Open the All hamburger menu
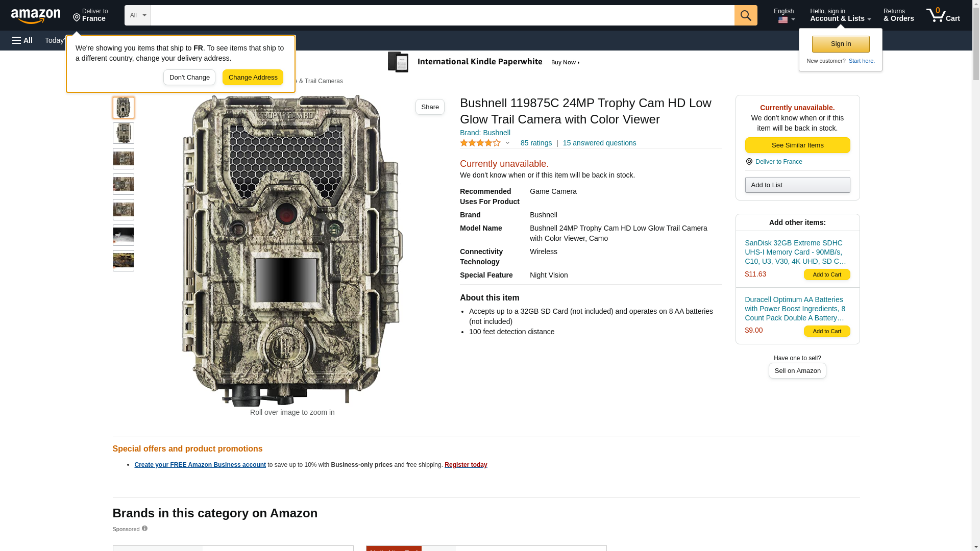Screen dimensions: 980x551 coord(22,40)
